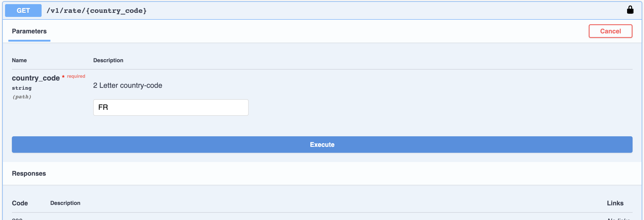The height and width of the screenshot is (220, 644).
Task: Run the request with the Execute button
Action: coord(322,144)
